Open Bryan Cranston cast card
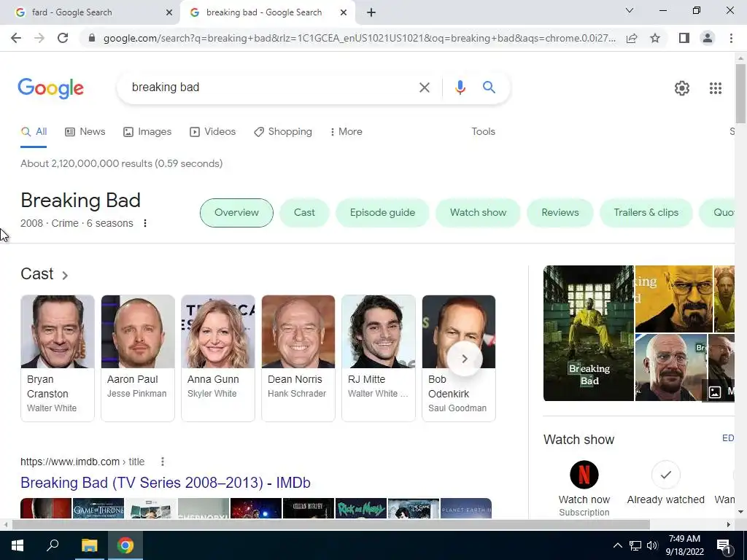 coord(58,358)
